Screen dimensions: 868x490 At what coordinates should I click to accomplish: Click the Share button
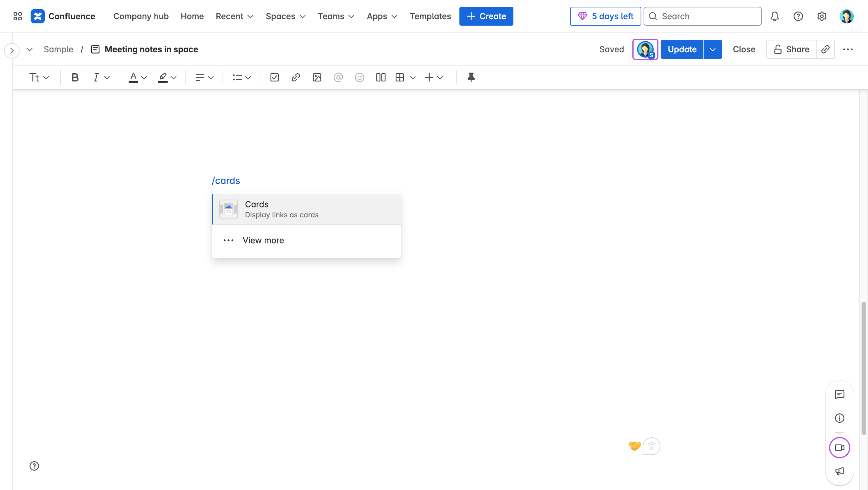(791, 50)
